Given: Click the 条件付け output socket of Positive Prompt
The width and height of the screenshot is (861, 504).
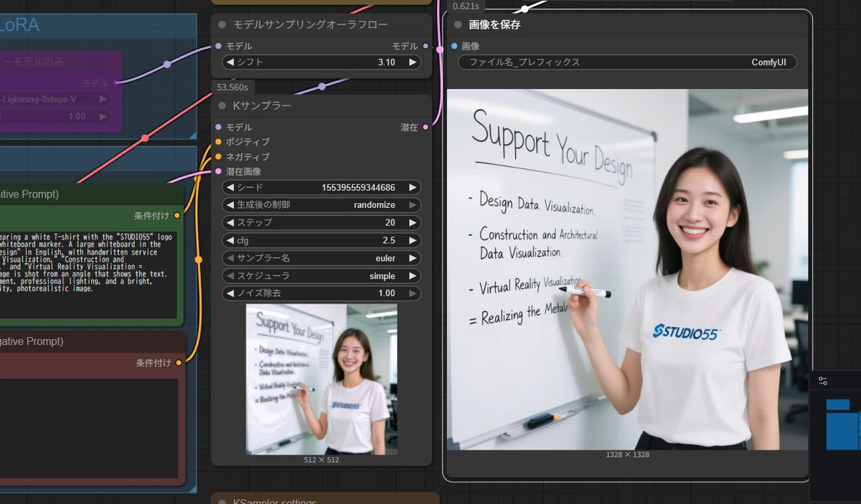Looking at the screenshot, I should (178, 215).
